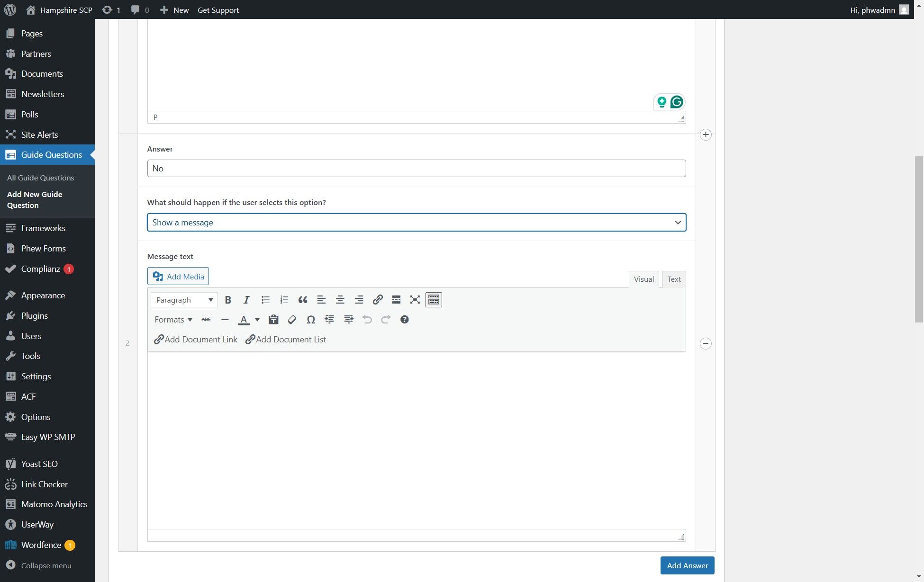The image size is (924, 582).
Task: Open All Guide Questions submenu item
Action: click(40, 178)
